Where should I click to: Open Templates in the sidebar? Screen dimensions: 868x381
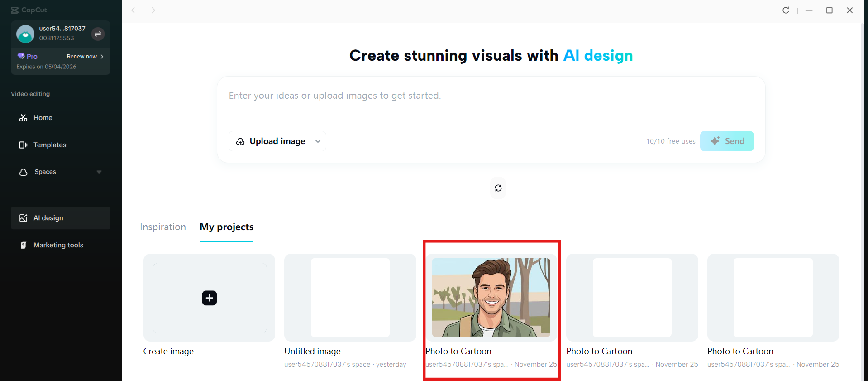[x=50, y=145]
